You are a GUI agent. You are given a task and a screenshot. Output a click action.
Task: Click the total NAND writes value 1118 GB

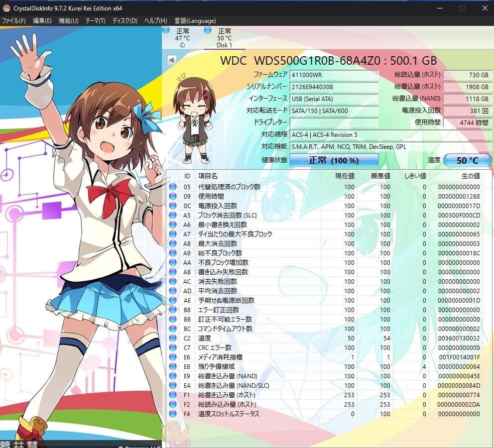tap(467, 99)
